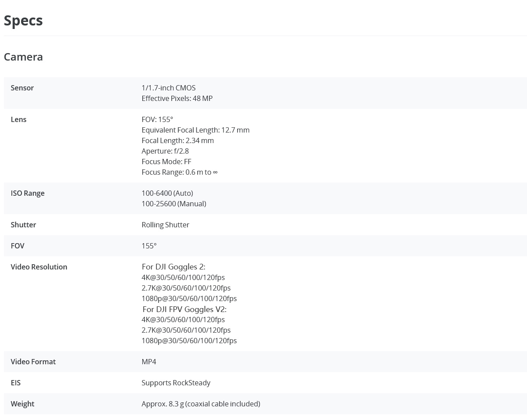Viewport: 527px width, 420px height.
Task: Click the Supports RockSteady EIS value
Action: point(176,383)
